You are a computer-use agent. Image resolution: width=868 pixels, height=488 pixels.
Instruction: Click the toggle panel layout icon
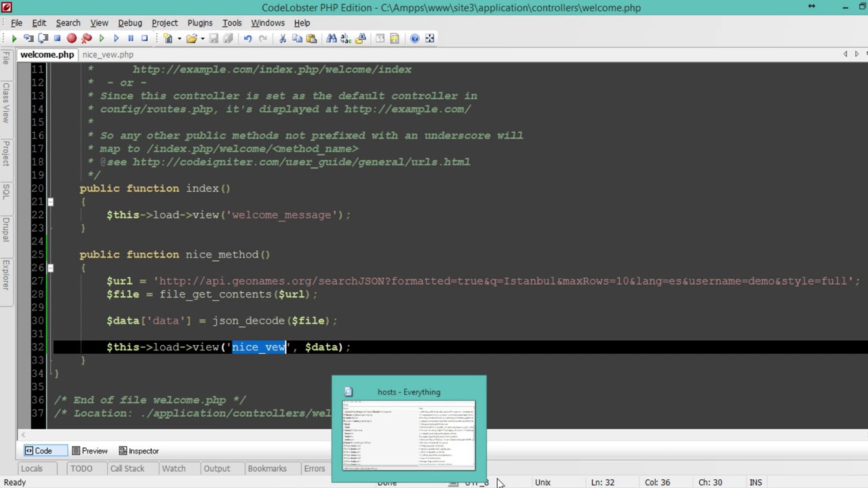tap(380, 39)
